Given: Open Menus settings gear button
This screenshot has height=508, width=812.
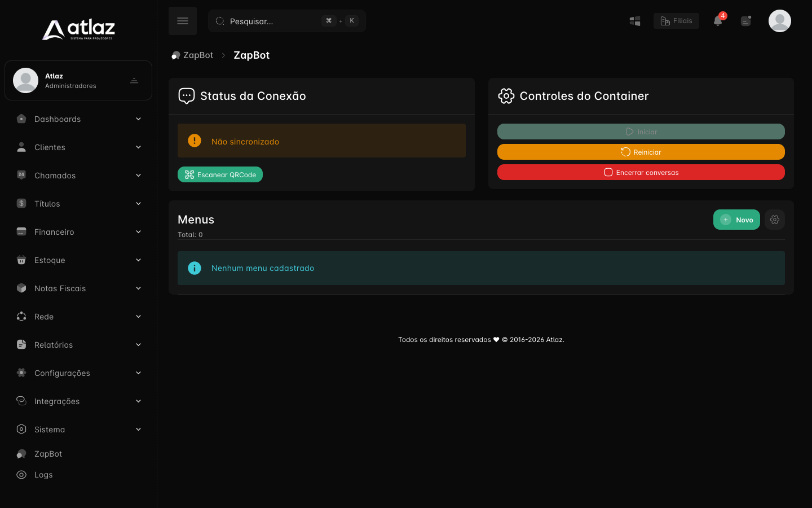Looking at the screenshot, I should (x=775, y=220).
